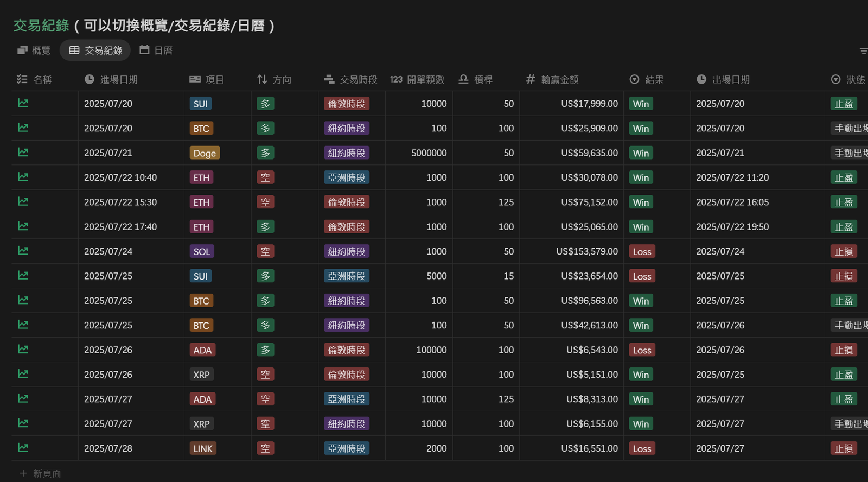
Task: Click the filter icon at top right
Action: point(863,50)
